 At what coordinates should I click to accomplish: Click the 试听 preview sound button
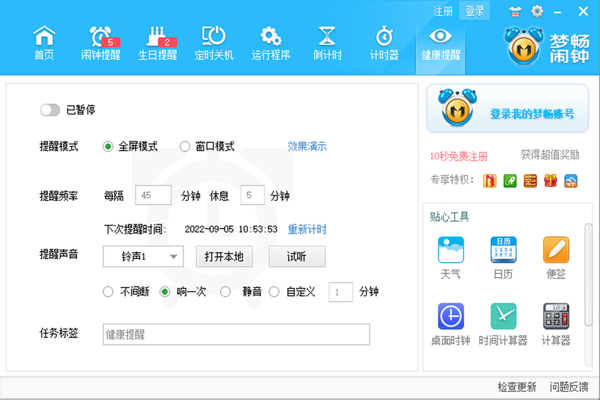click(297, 257)
